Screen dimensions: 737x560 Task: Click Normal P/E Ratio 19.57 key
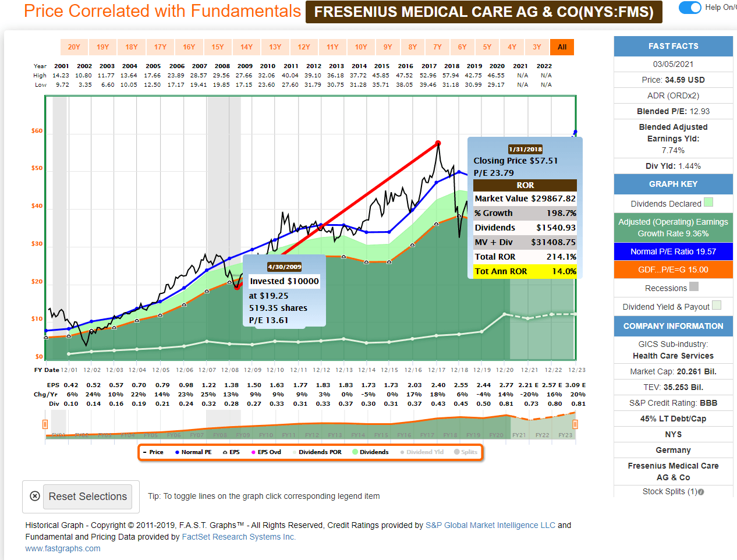click(673, 251)
